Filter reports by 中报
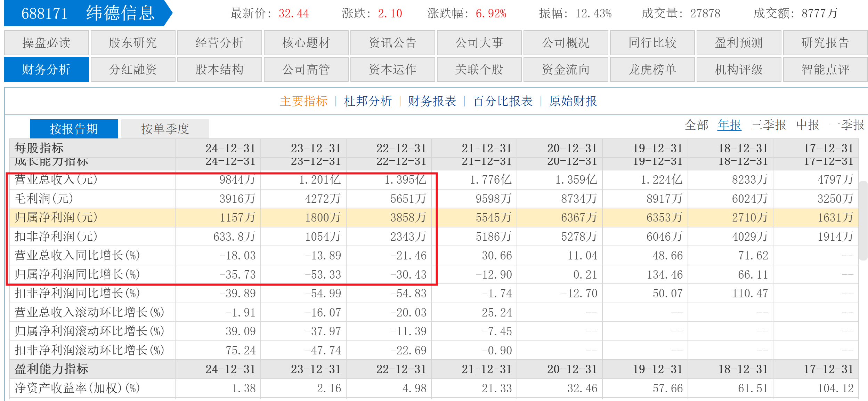This screenshot has width=868, height=401. point(808,125)
